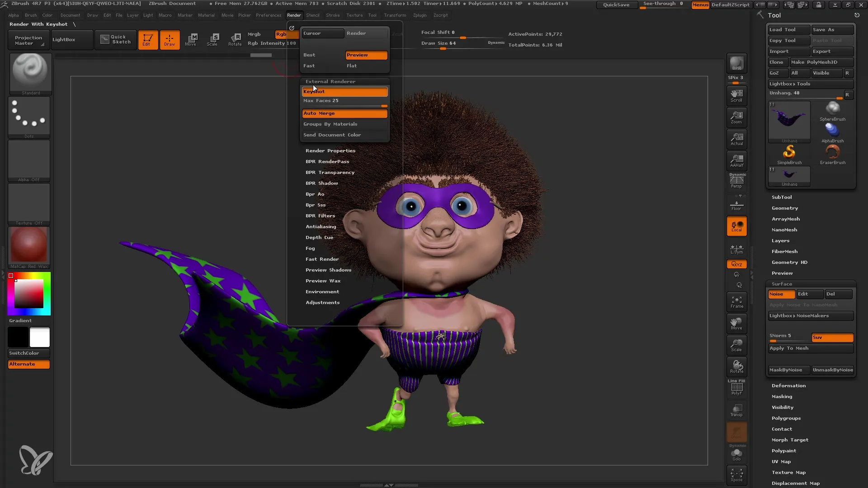Drag the Rgb Intensity slider
The image size is (868, 488).
pyautogui.click(x=271, y=43)
